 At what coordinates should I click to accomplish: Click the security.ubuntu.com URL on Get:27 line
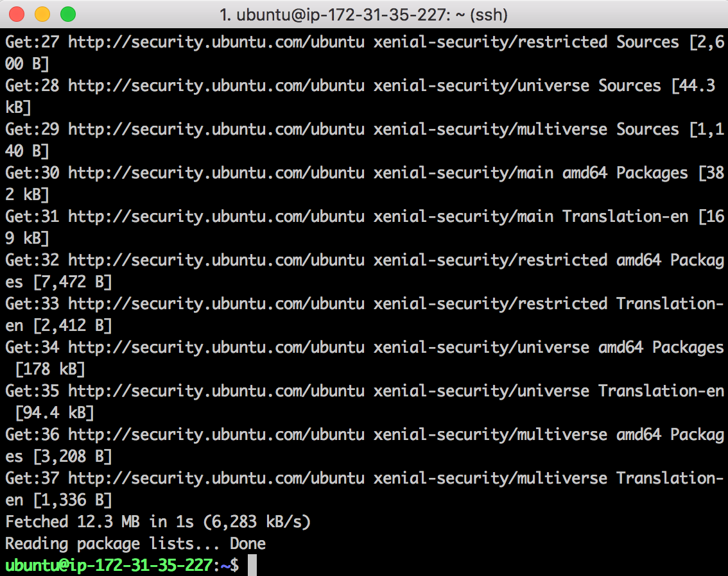click(x=216, y=42)
